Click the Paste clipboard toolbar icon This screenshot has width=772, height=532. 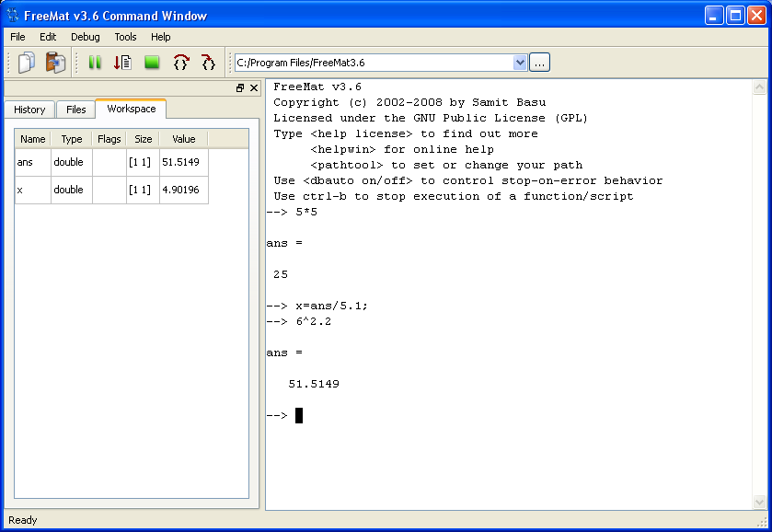pos(55,63)
